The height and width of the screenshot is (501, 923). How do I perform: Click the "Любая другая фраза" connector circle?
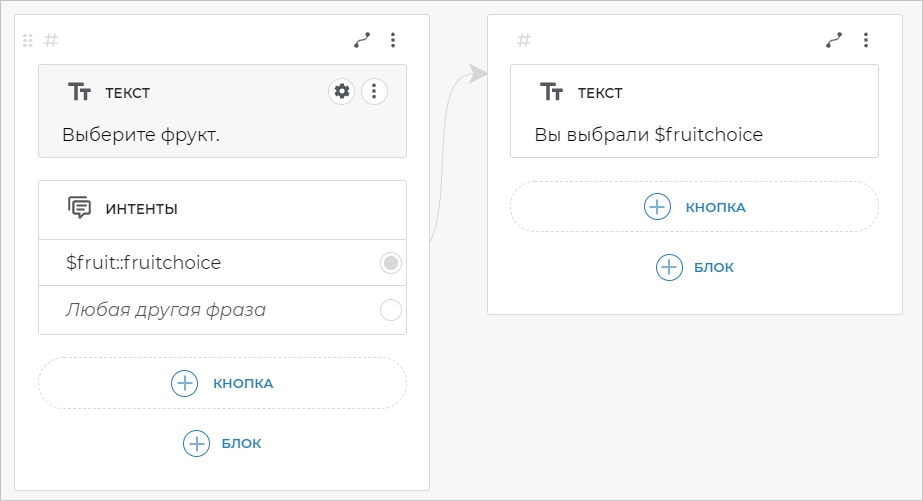[391, 310]
